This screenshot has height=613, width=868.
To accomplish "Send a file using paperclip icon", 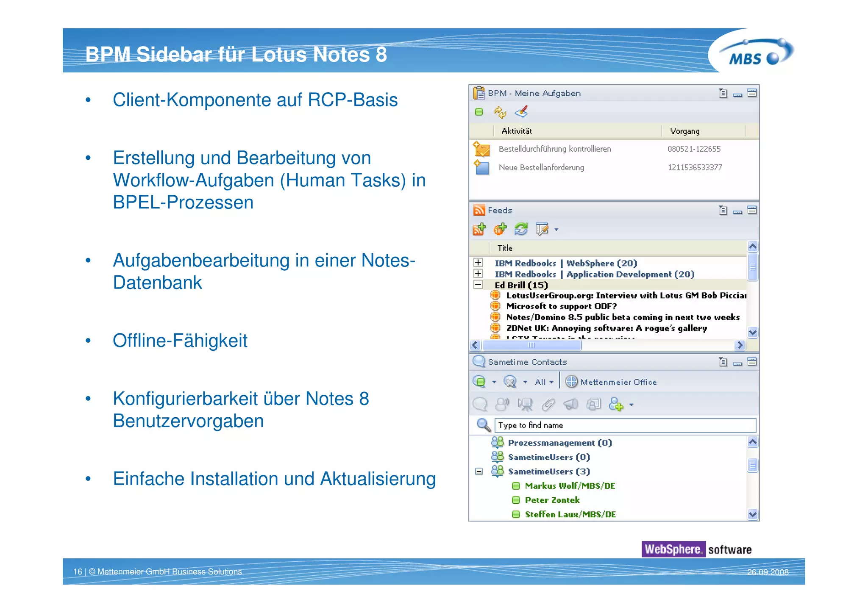I will (548, 405).
